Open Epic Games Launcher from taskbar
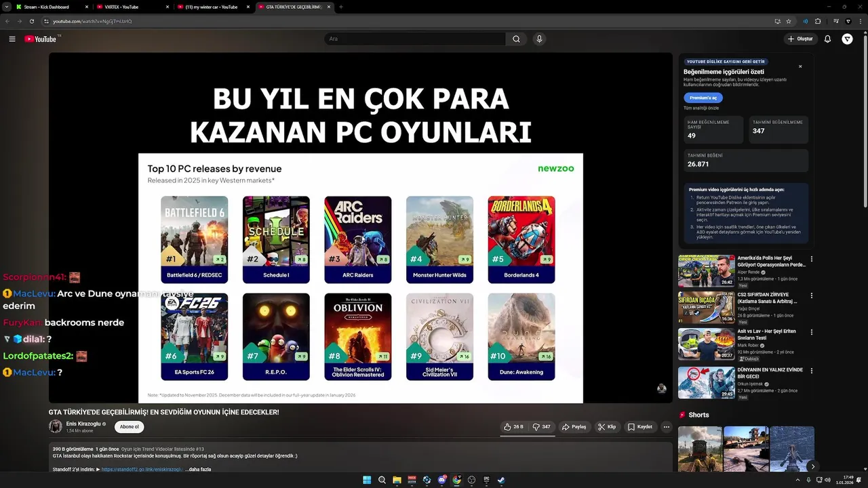868x488 pixels. coord(486,480)
